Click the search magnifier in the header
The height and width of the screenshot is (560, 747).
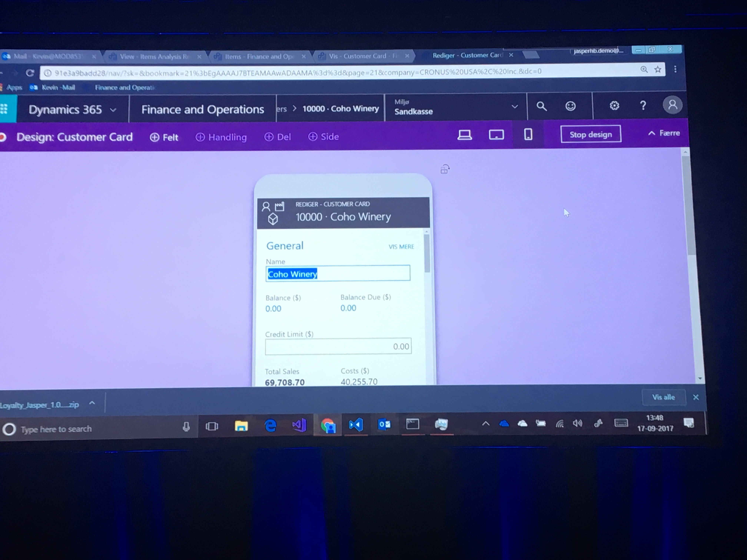click(x=541, y=106)
